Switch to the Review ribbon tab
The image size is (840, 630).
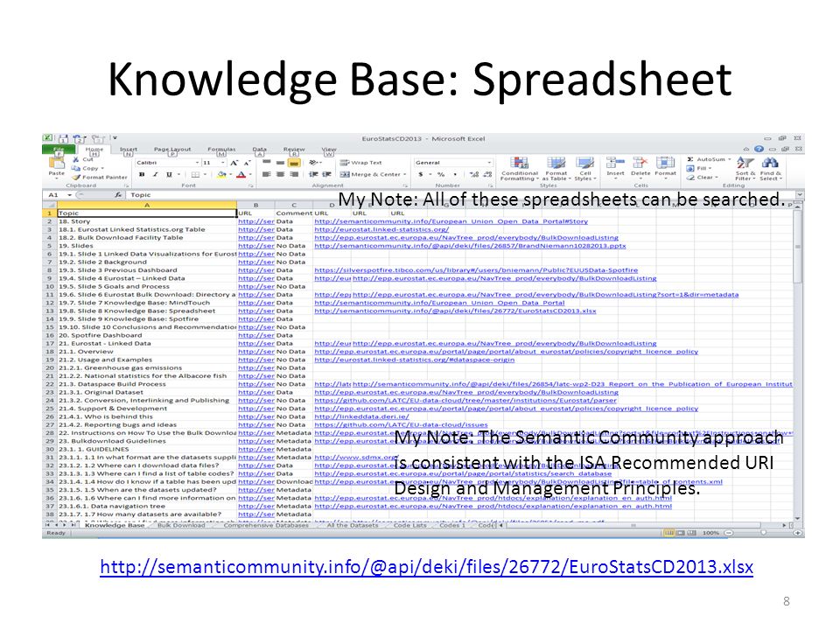294,150
